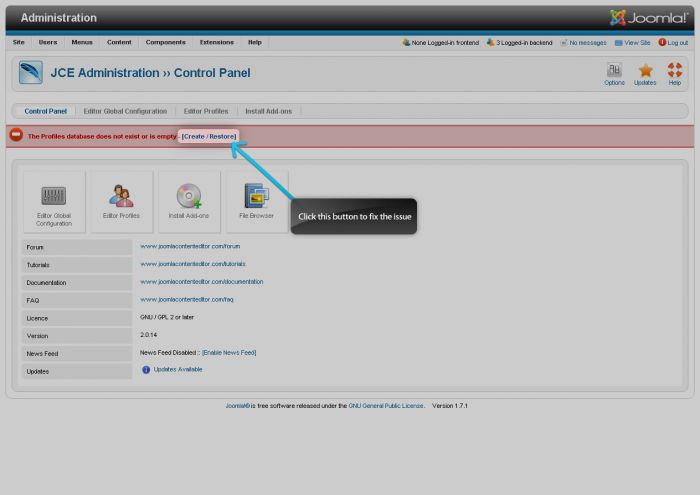Open the Components menu
The width and height of the screenshot is (700, 495).
(166, 42)
